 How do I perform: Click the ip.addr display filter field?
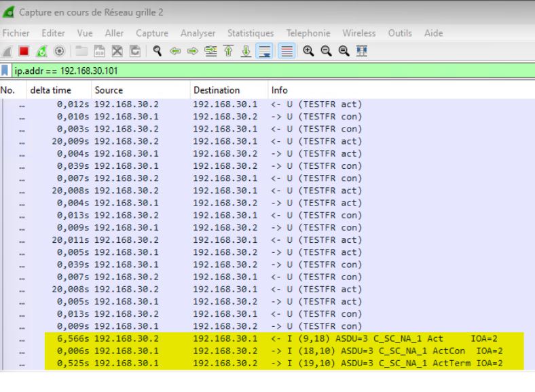pos(273,71)
